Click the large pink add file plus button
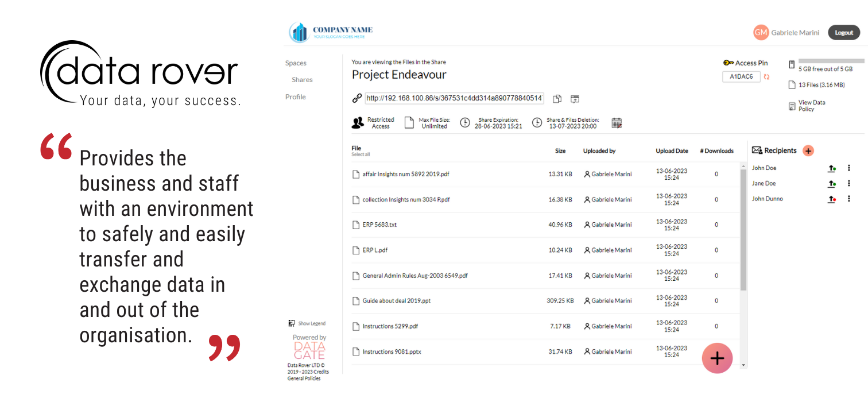 pyautogui.click(x=717, y=358)
